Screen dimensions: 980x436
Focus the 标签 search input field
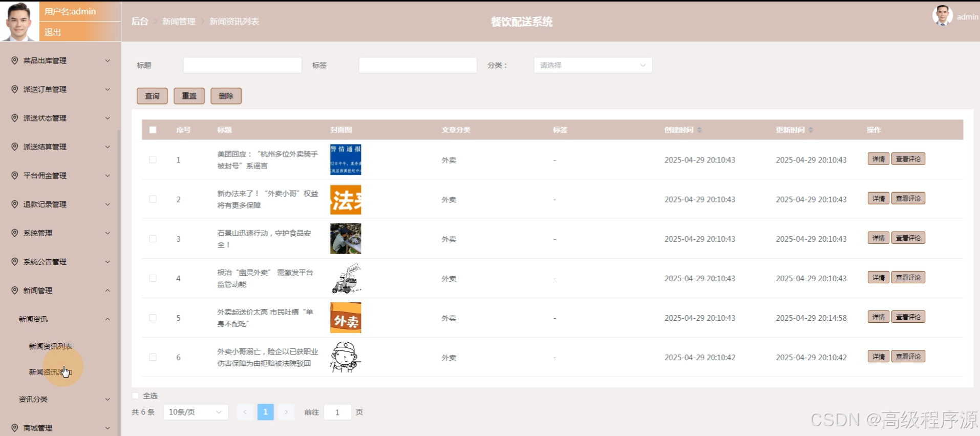[418, 65]
